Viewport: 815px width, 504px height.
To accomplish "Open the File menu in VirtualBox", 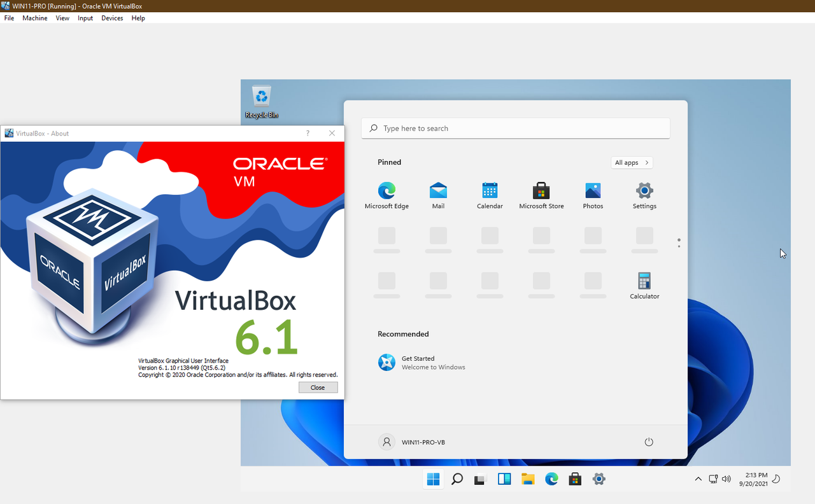I will pyautogui.click(x=9, y=18).
